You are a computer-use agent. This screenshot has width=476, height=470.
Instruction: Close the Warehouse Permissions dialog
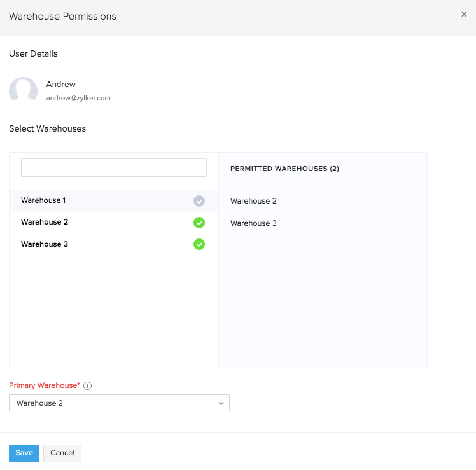point(464,15)
